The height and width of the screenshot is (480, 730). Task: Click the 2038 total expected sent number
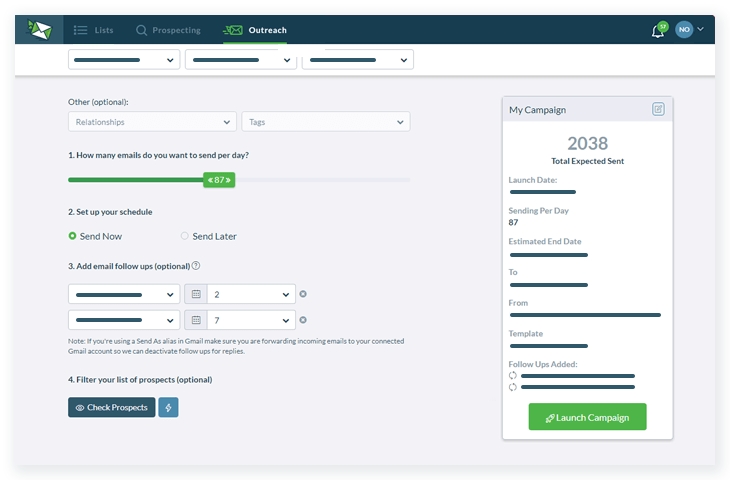(588, 143)
